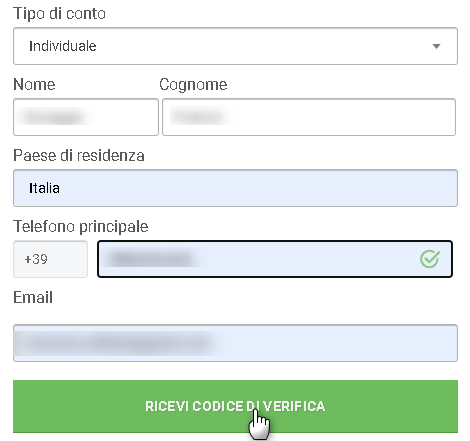The width and height of the screenshot is (470, 441).
Task: Click the Nome input field
Action: [x=86, y=117]
